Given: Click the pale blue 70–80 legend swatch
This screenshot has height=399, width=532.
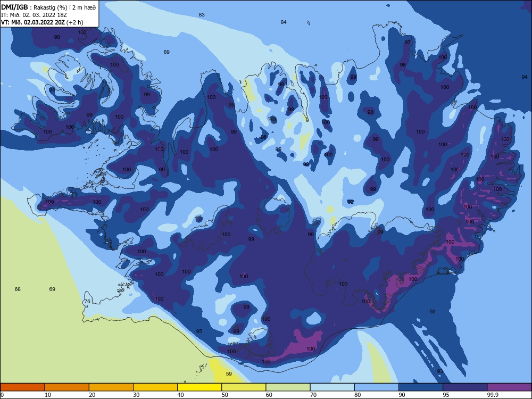Looking at the screenshot, I should point(332,387).
